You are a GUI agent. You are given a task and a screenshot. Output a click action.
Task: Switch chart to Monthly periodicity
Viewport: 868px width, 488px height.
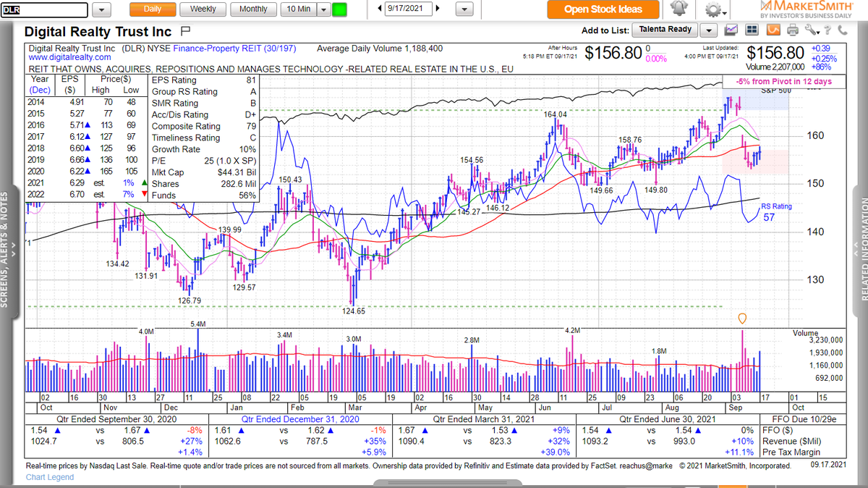[252, 9]
